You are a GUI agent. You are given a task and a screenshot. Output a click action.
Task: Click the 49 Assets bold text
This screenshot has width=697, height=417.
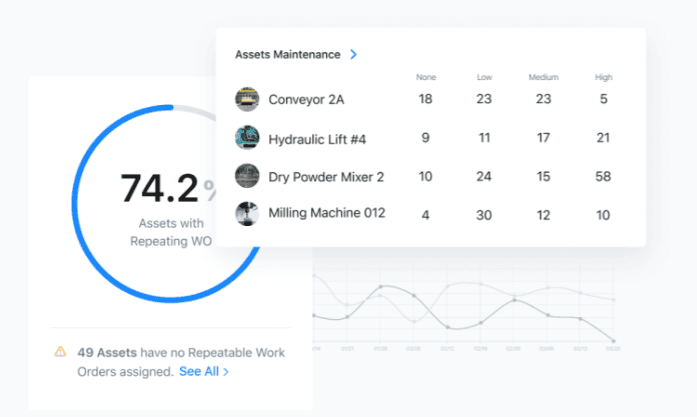[107, 353]
